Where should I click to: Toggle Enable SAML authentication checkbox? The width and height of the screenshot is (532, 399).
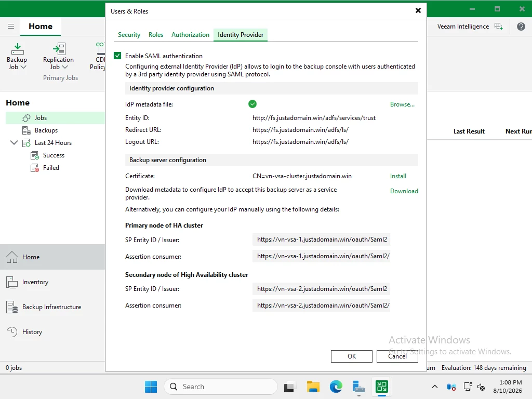(x=117, y=56)
